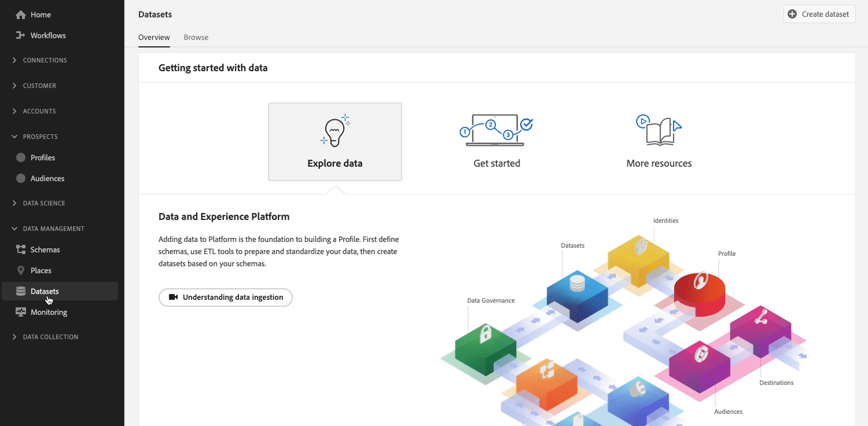Viewport: 868px width, 426px height.
Task: Click the Monitoring icon in sidebar
Action: tap(21, 312)
